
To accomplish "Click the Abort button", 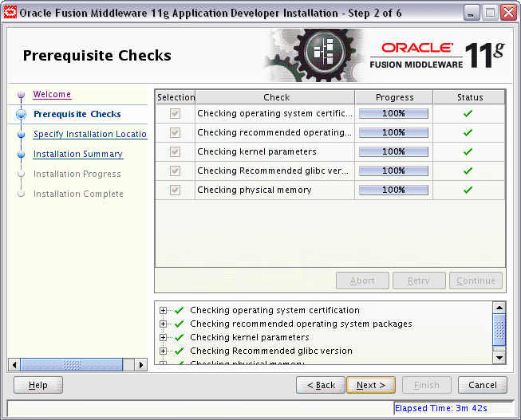I will tap(362, 281).
